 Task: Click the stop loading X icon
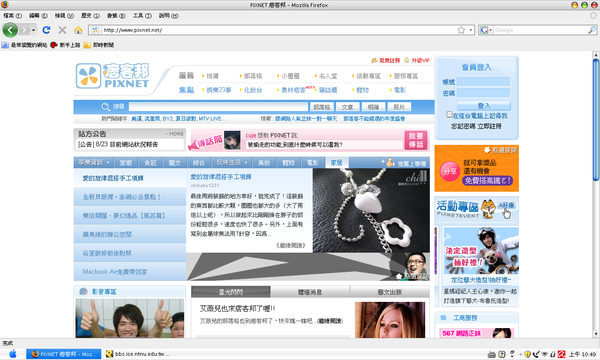tap(62, 30)
